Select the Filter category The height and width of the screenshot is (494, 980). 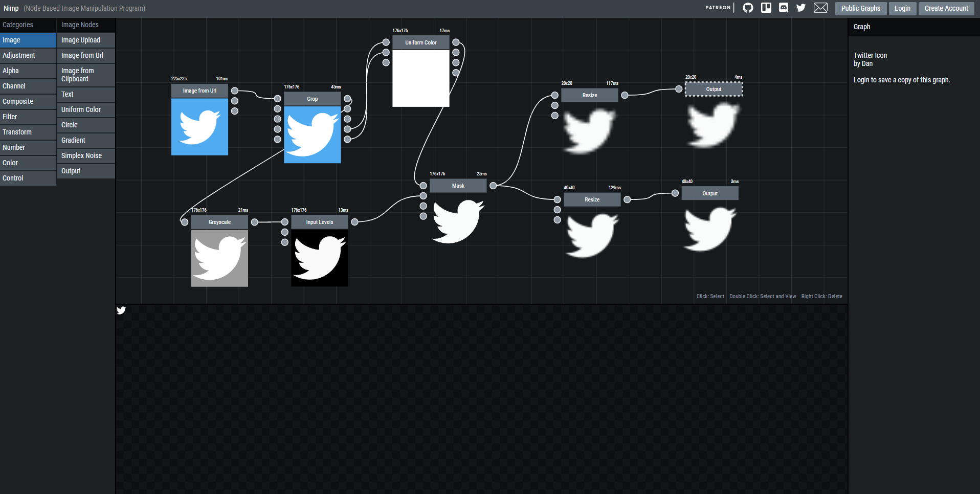28,117
